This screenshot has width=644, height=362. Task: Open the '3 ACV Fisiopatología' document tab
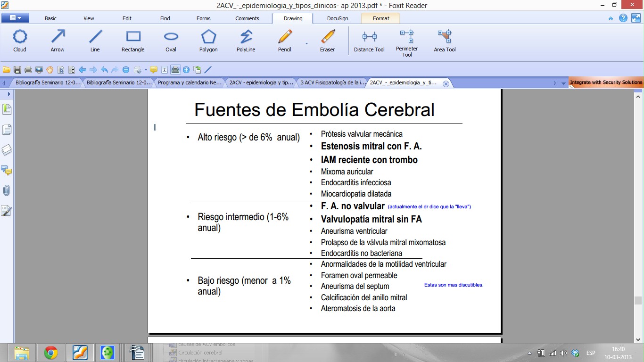pos(332,82)
